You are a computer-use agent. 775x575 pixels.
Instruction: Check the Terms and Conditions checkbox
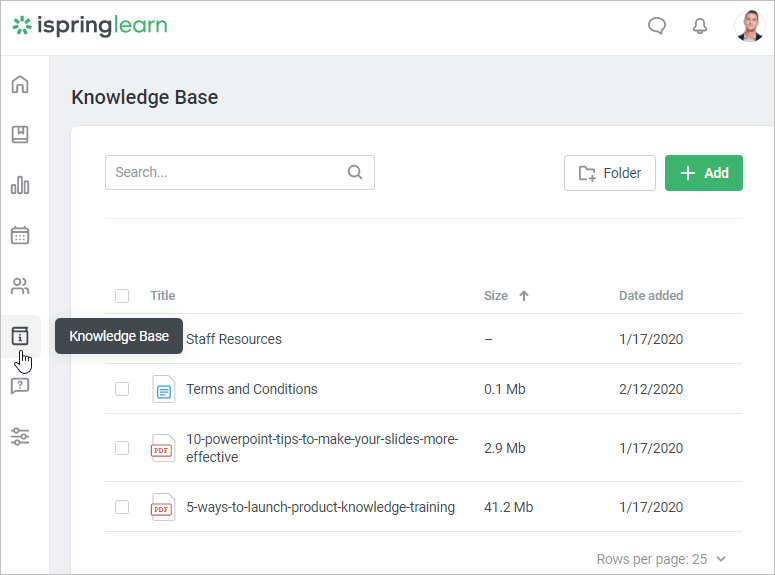[x=122, y=389]
